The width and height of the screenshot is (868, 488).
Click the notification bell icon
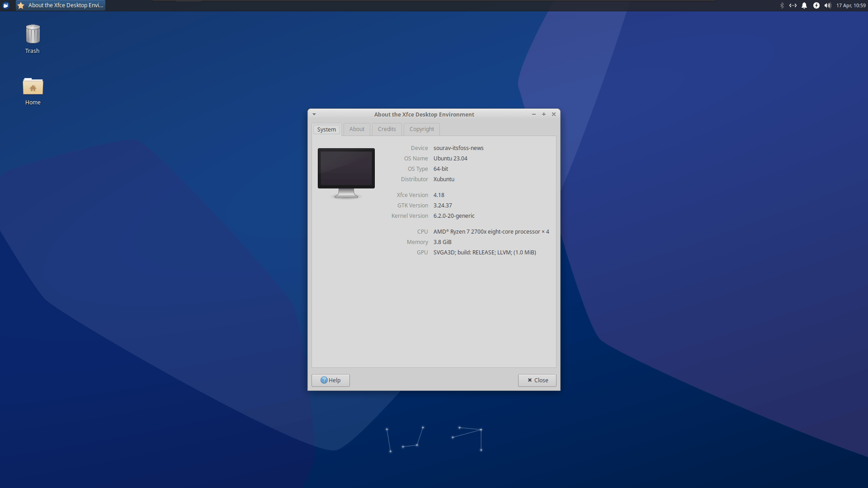(x=804, y=5)
